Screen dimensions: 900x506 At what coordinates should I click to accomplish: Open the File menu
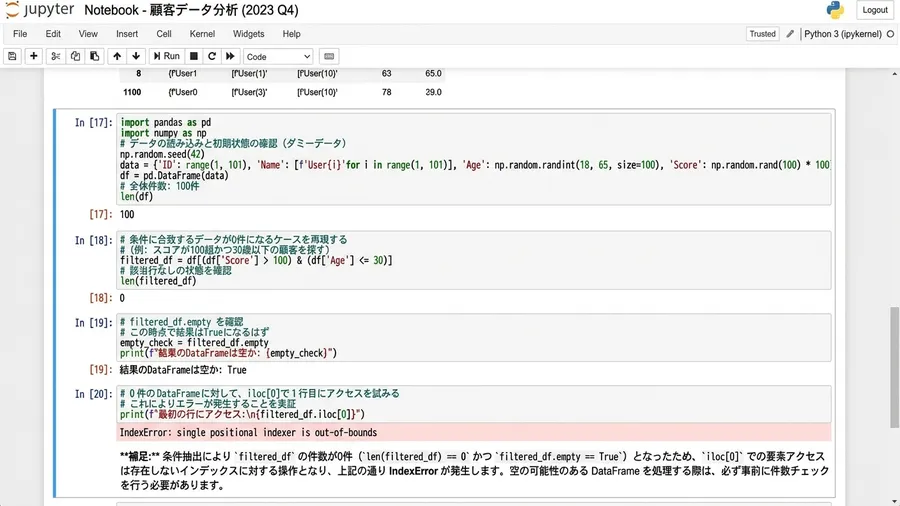coord(20,34)
